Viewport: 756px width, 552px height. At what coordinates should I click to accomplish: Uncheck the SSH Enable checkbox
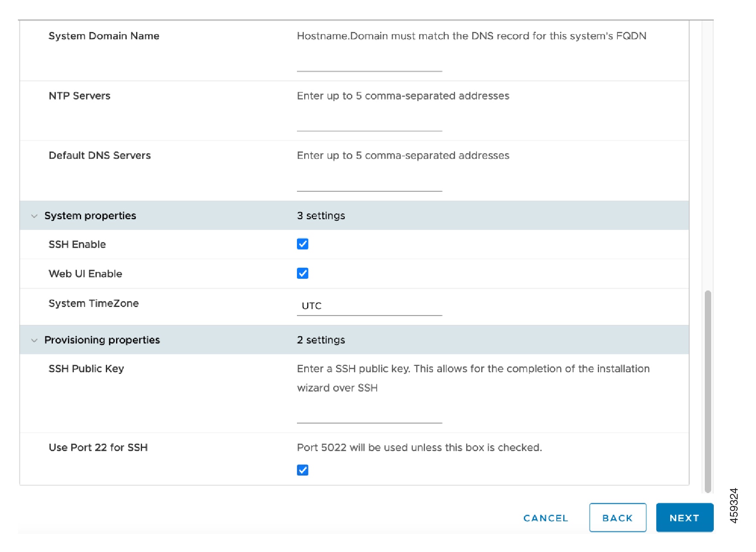click(302, 244)
